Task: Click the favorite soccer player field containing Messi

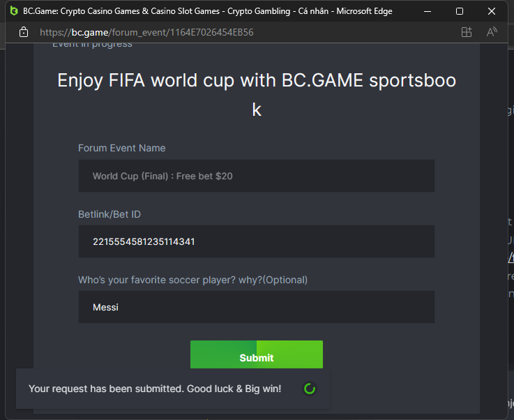Action: [x=256, y=307]
